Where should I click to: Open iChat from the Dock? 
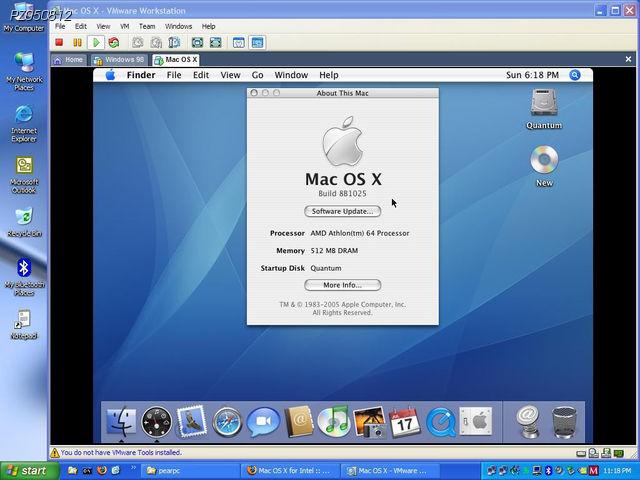tap(263, 422)
